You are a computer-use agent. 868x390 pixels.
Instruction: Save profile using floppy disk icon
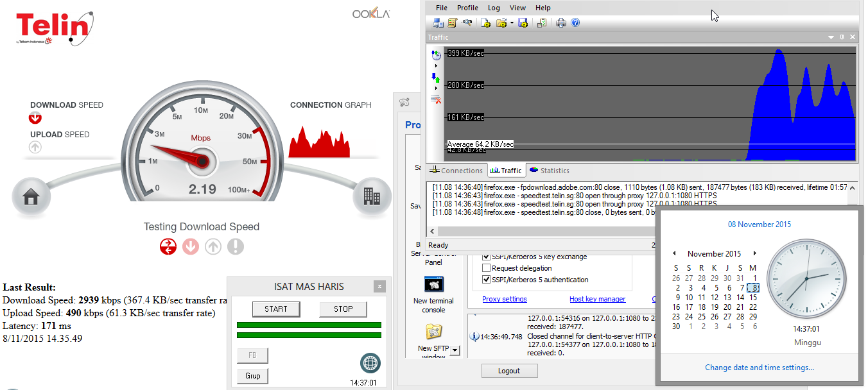coord(523,22)
